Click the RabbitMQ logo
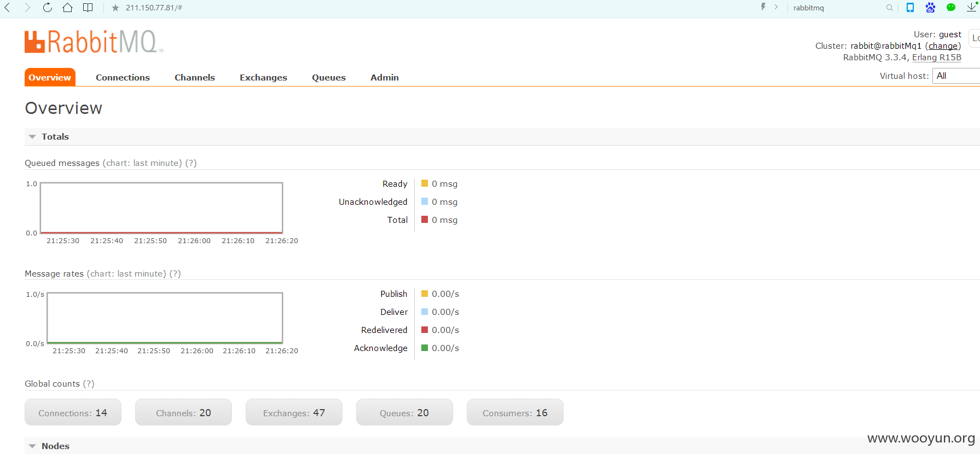This screenshot has width=980, height=454. tap(94, 42)
